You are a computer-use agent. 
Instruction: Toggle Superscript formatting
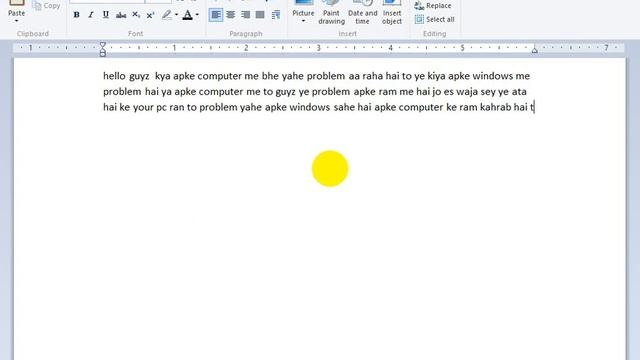pyautogui.click(x=150, y=15)
